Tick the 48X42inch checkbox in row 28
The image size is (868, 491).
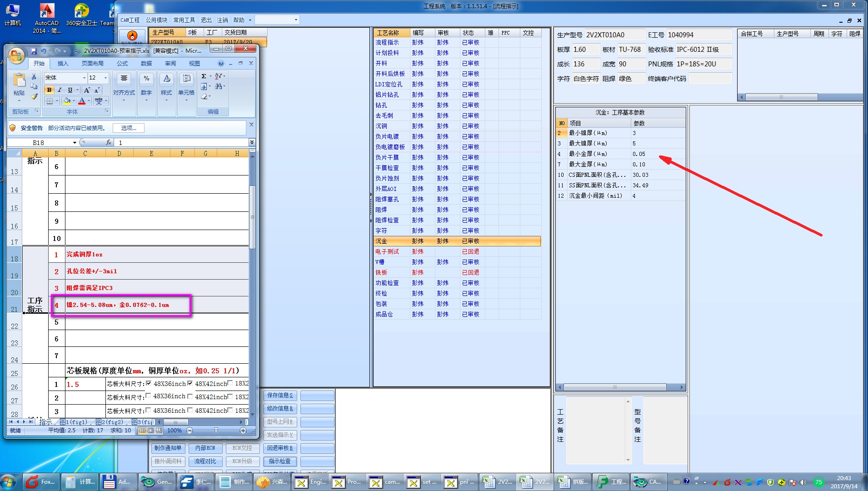coord(190,410)
